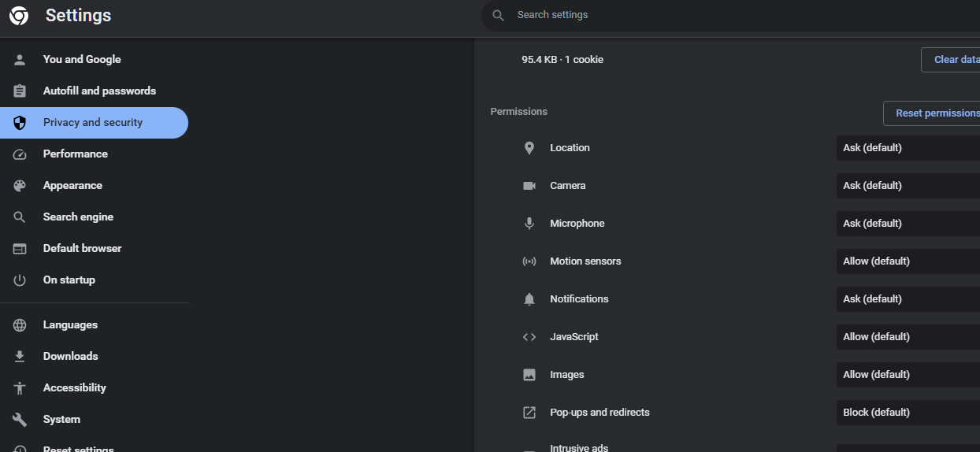Viewport: 980px width, 452px height.
Task: Focus the Search settings field
Action: coord(709,15)
